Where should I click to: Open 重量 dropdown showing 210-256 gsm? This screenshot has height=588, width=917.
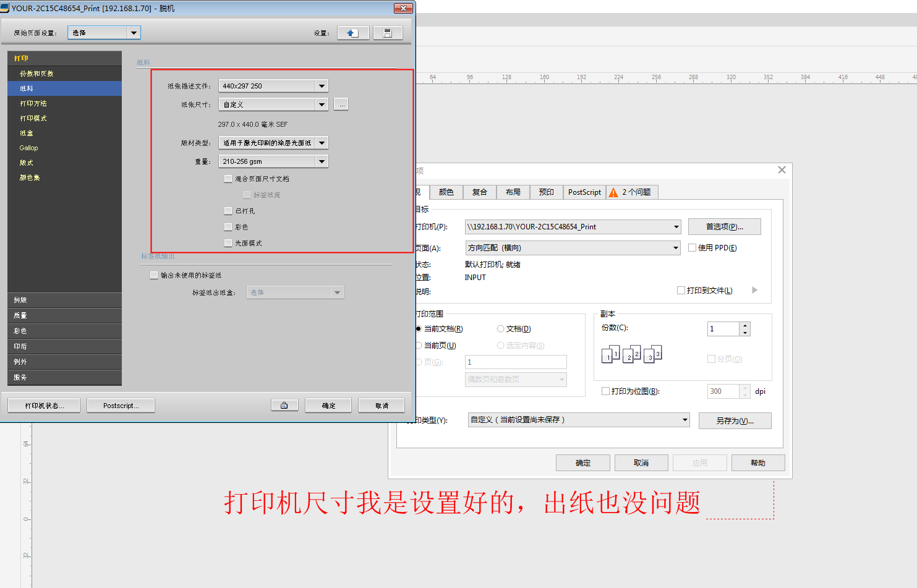pos(273,161)
